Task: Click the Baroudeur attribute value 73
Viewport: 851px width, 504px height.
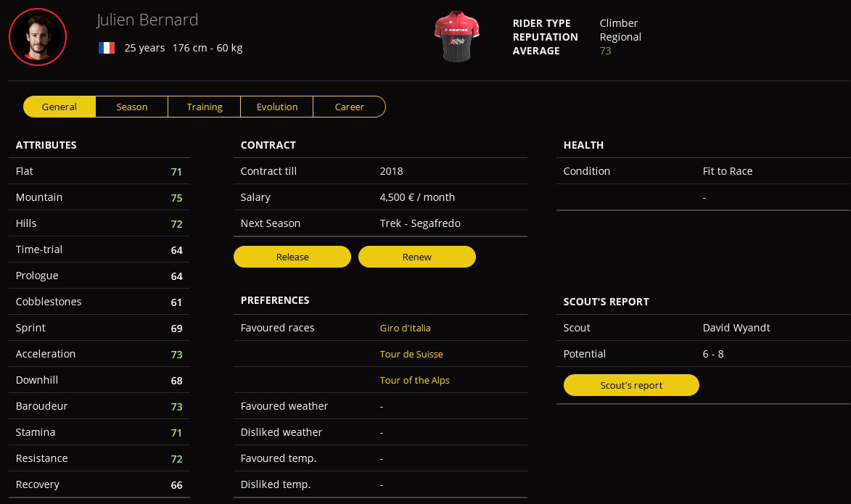Action: point(176,407)
